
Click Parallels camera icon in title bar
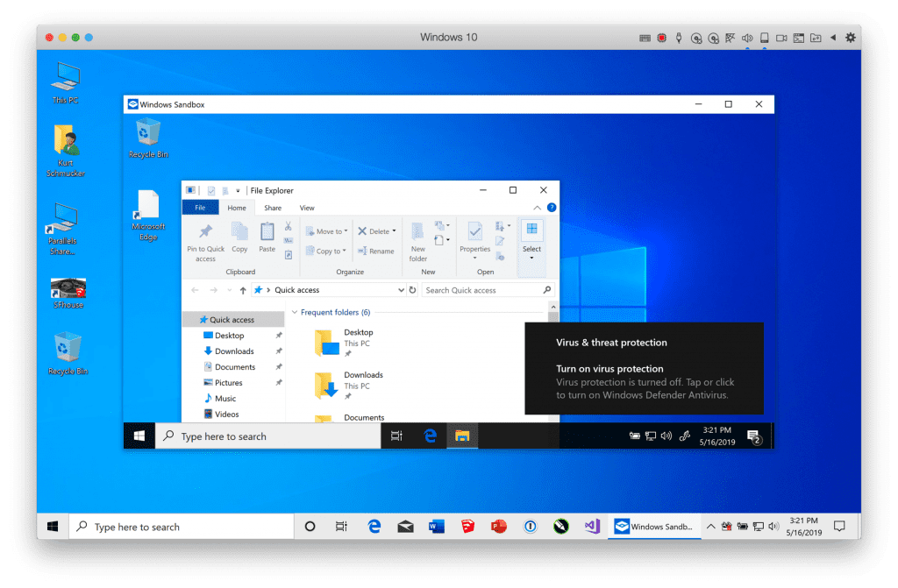point(781,38)
